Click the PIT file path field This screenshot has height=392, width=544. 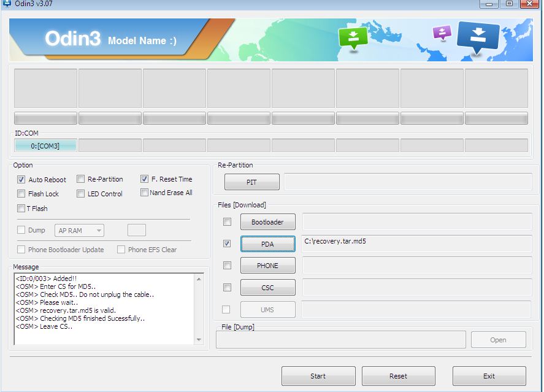point(408,182)
